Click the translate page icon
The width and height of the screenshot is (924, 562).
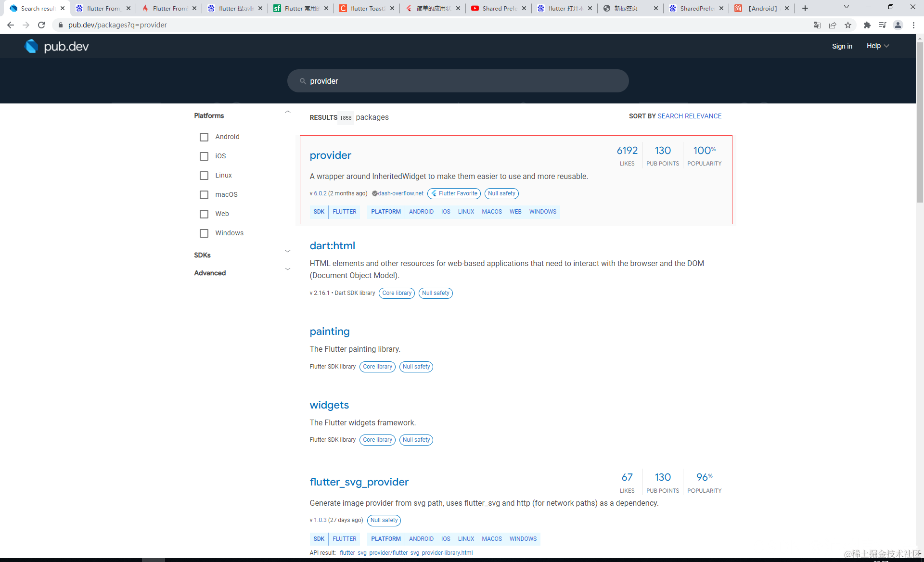coord(817,25)
